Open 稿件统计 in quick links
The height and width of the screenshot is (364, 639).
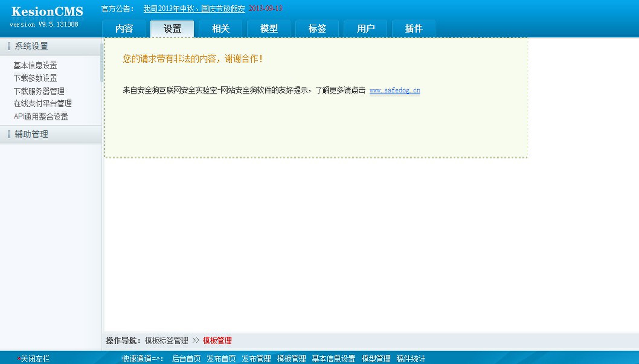(411, 359)
